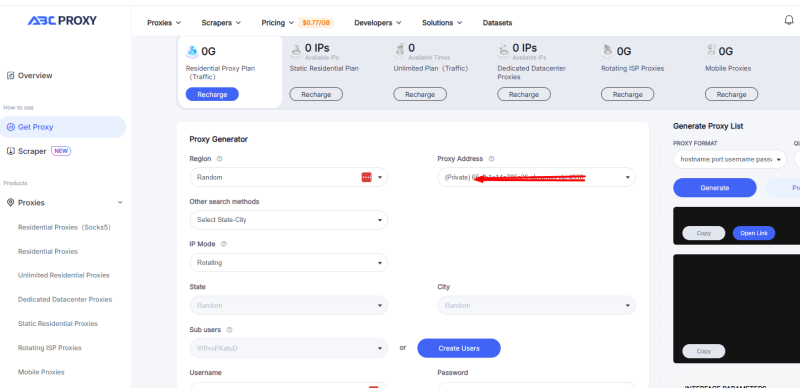Go to Datasets in top navigation
The width and height of the screenshot is (800, 388).
[497, 22]
